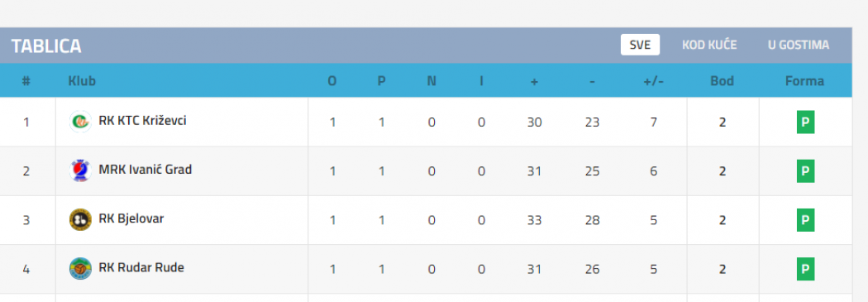The width and height of the screenshot is (868, 302).
Task: Open the RK KTC Križevci team link
Action: click(142, 120)
